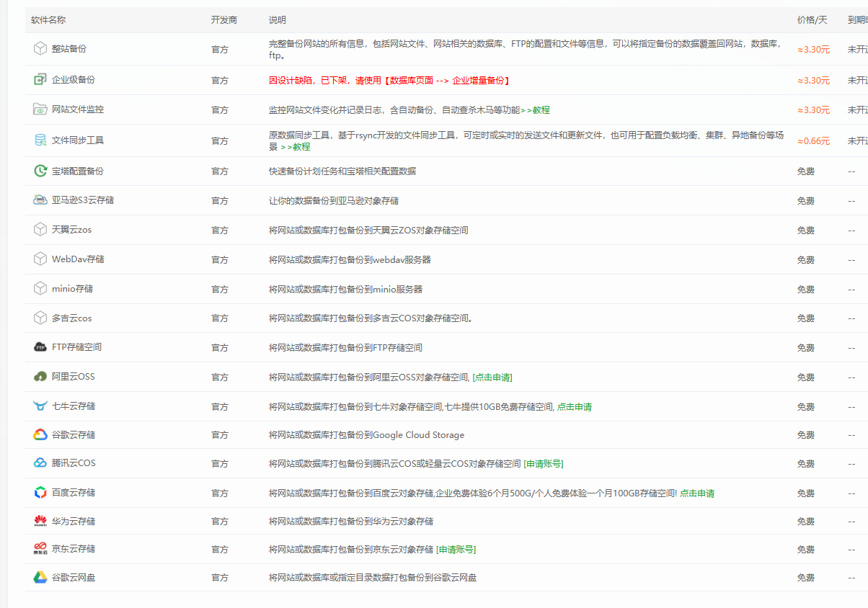This screenshot has width=868, height=608.
Task: Select the 天翼云zos name text
Action: click(x=72, y=230)
